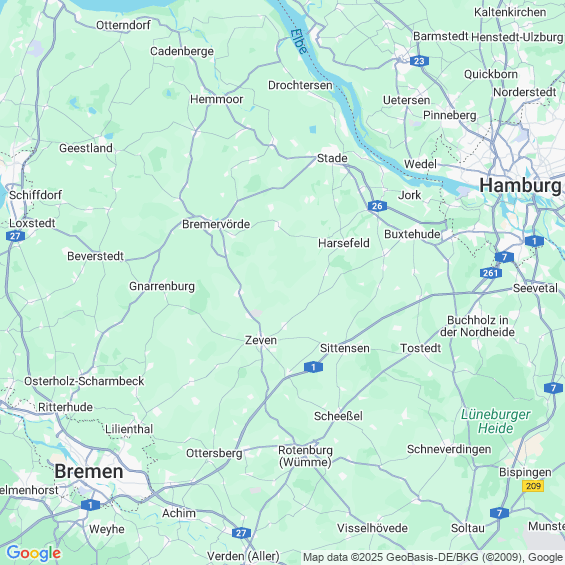
Task: Select the Elbe river label
Action: tap(299, 41)
